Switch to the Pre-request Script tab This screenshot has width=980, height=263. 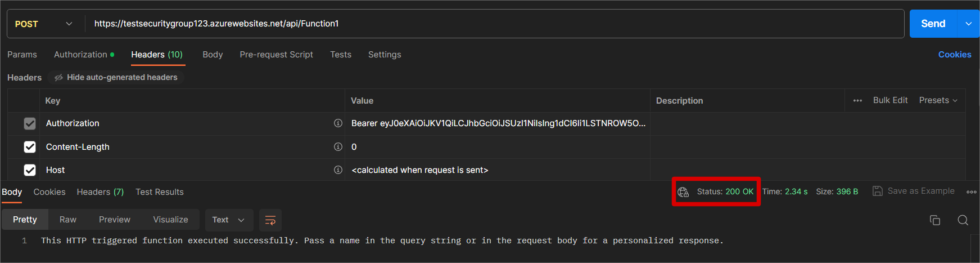(276, 55)
